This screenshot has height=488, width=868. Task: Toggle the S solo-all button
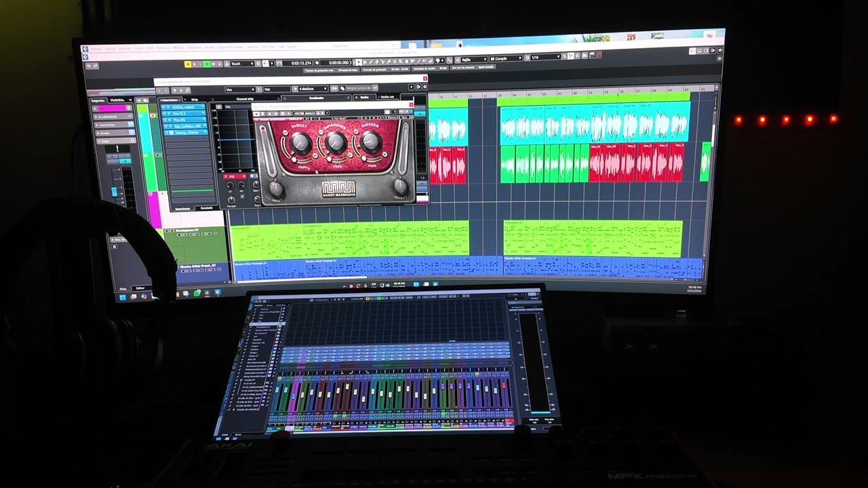195,64
